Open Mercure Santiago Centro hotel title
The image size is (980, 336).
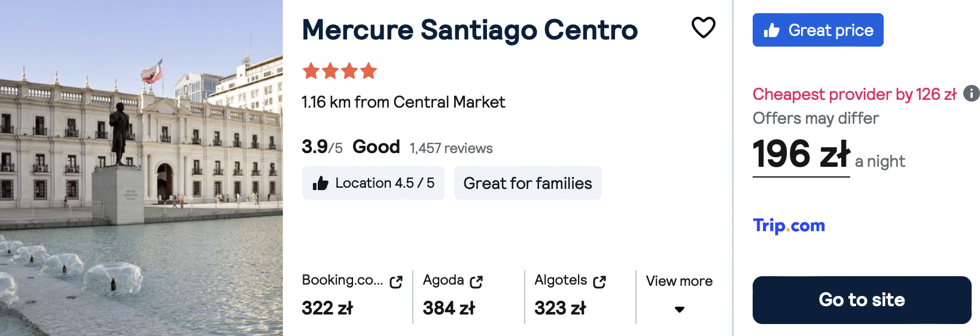point(470,30)
